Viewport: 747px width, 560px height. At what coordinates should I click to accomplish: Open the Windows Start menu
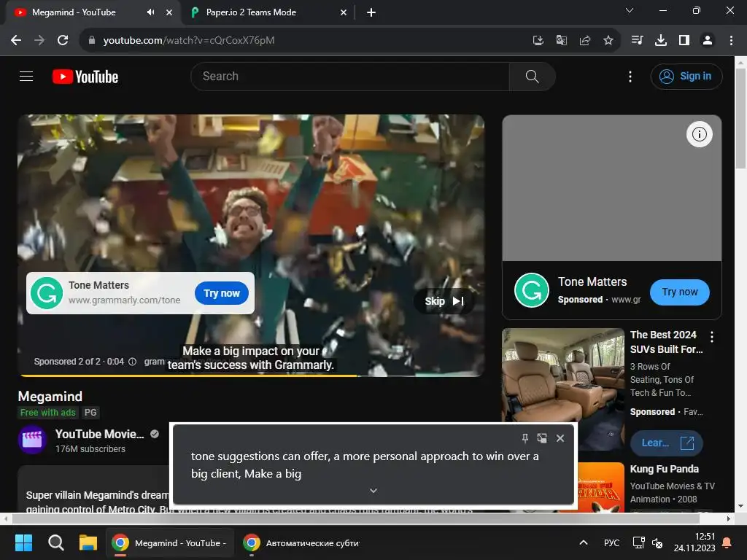pos(23,542)
